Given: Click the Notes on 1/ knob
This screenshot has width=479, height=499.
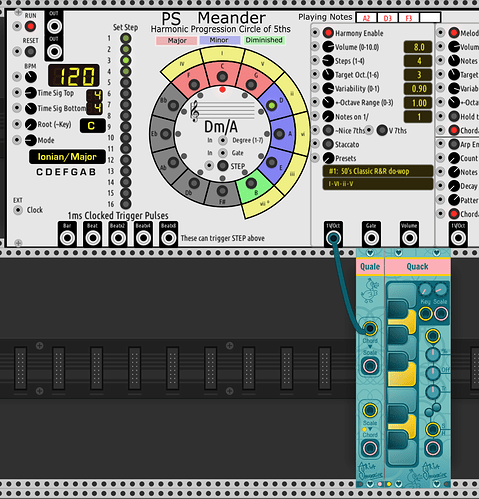Looking at the screenshot, I should tap(328, 116).
